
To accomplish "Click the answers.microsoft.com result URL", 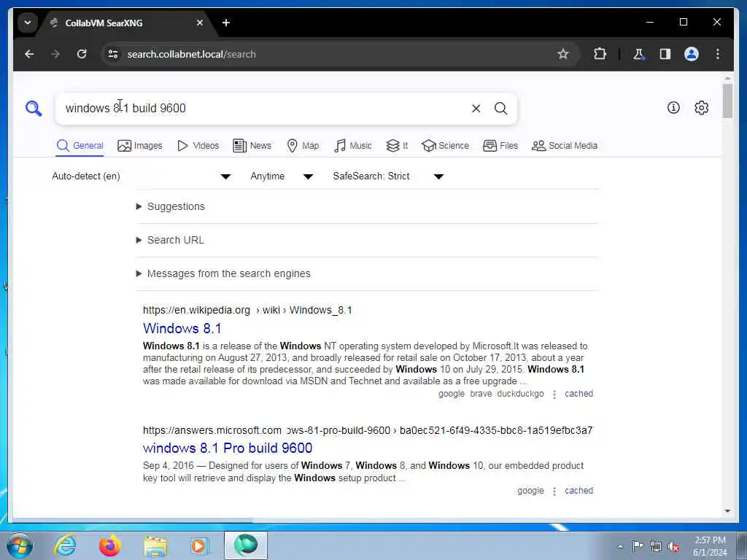I will [x=368, y=430].
